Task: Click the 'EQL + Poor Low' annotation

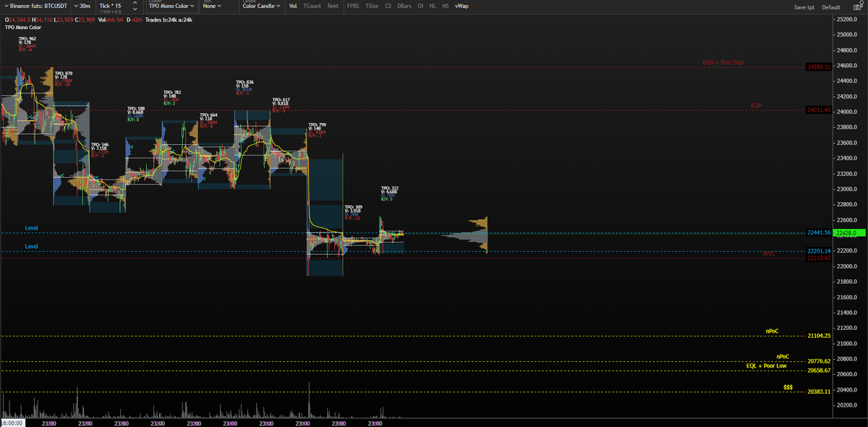Action: coord(767,365)
